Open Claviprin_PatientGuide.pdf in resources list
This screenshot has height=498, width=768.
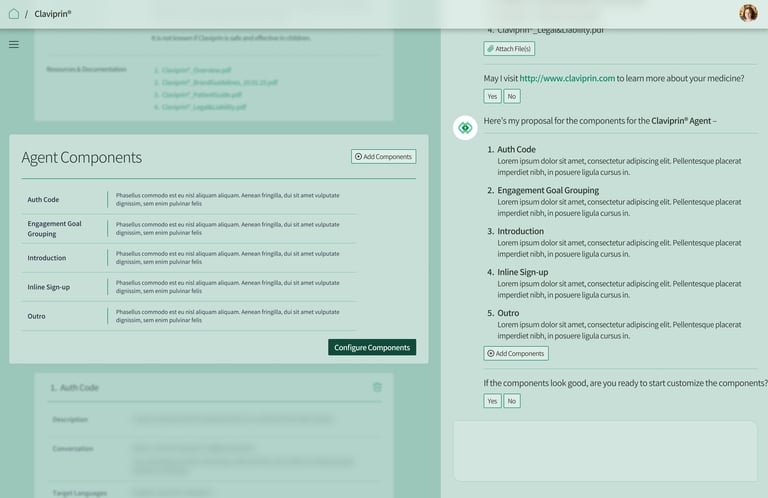click(x=202, y=95)
